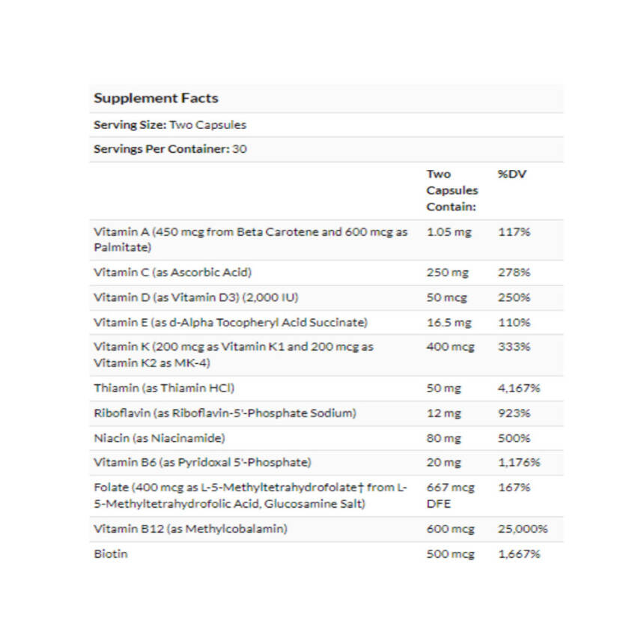Click the Thiamin 4,167% daily value
The width and height of the screenshot is (644, 644).
tap(519, 389)
